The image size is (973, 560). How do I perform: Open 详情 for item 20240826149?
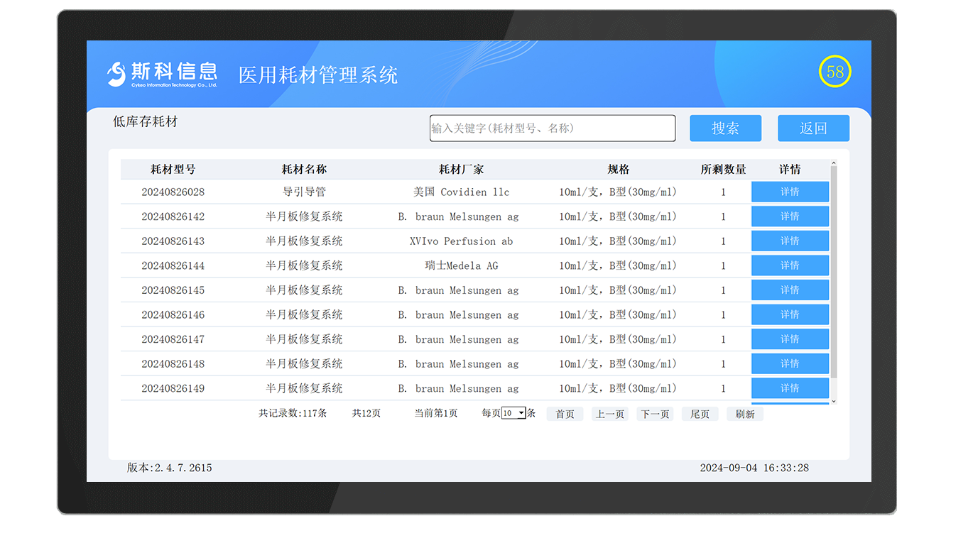(790, 388)
